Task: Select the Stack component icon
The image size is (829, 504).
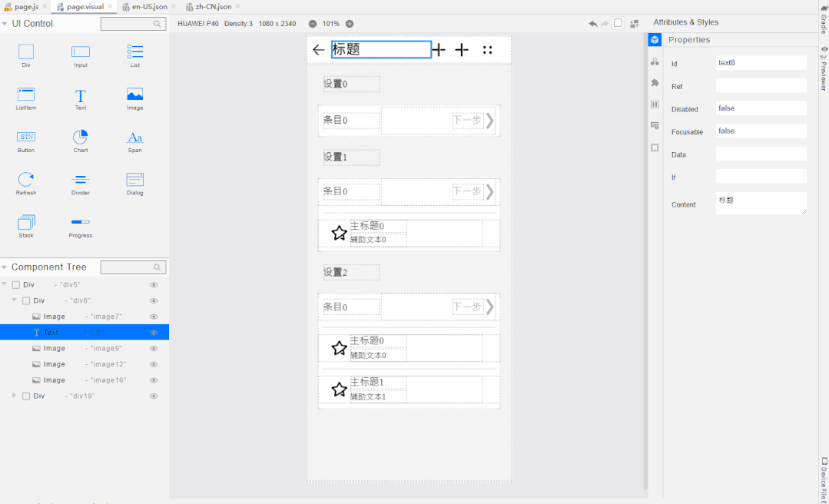Action: pyautogui.click(x=26, y=222)
